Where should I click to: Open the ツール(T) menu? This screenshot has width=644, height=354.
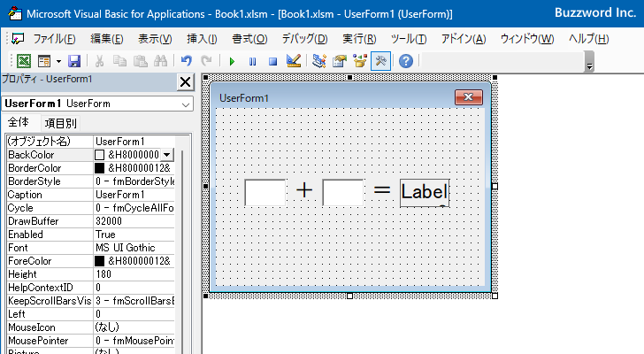coord(409,39)
